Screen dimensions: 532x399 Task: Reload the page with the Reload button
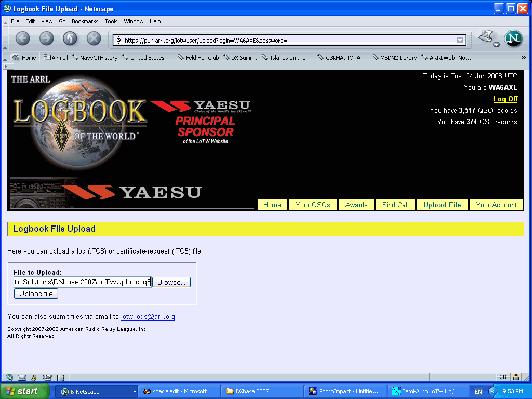coord(70,38)
